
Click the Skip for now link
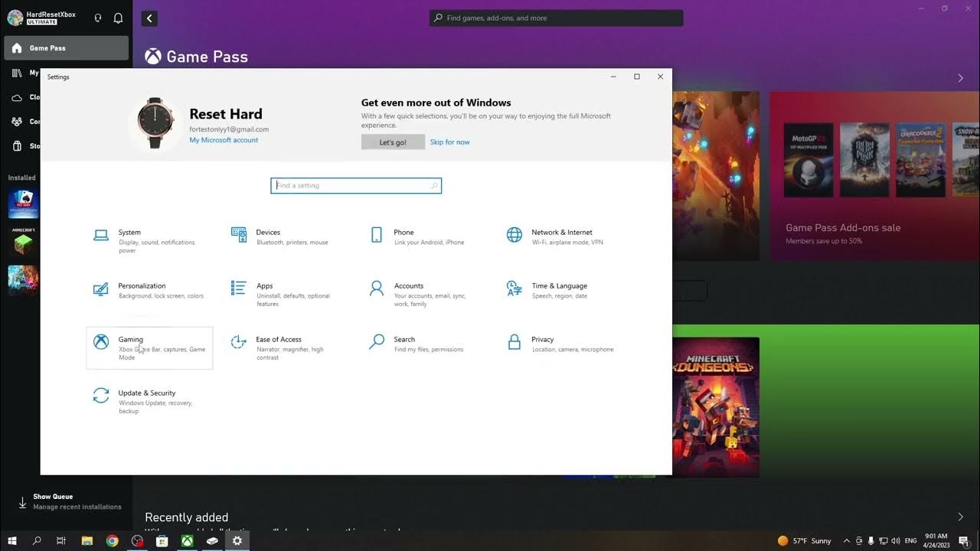coord(450,142)
